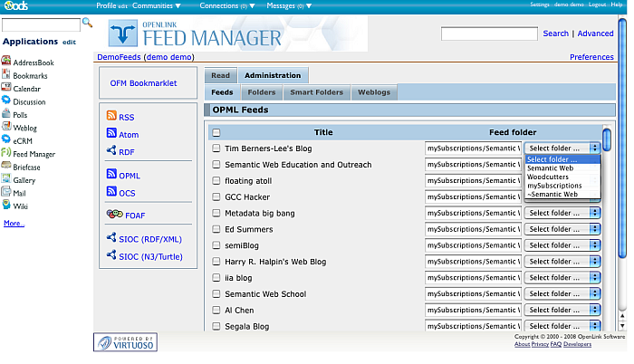This screenshot has height=364, width=634.
Task: Check the Tim Berners-Lee's Blog checkbox
Action: click(x=216, y=148)
